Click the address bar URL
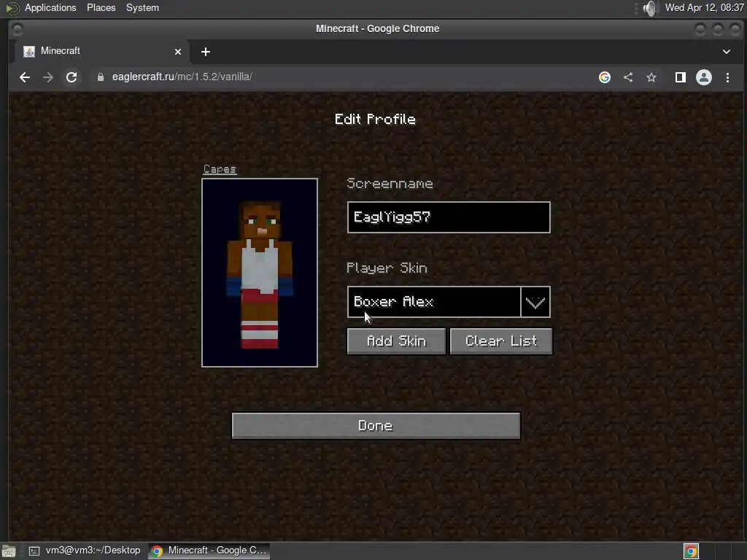Image resolution: width=747 pixels, height=560 pixels. tap(182, 77)
